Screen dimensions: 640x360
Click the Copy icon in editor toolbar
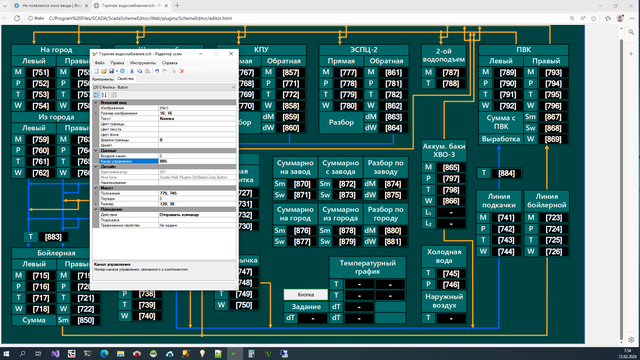pos(140,71)
